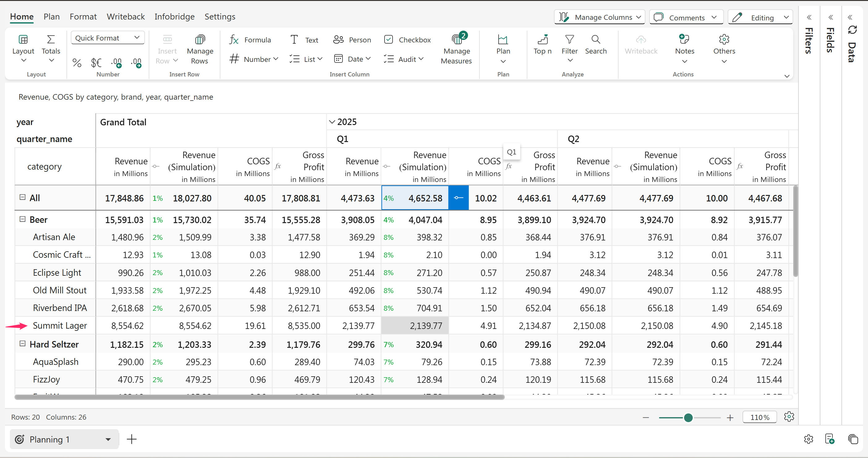Click the Comments button
This screenshot has height=458, width=868.
pyautogui.click(x=686, y=17)
